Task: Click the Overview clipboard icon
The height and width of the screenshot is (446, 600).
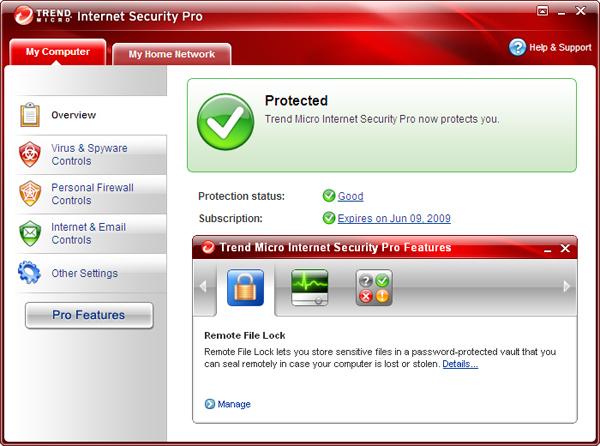Action: click(30, 115)
